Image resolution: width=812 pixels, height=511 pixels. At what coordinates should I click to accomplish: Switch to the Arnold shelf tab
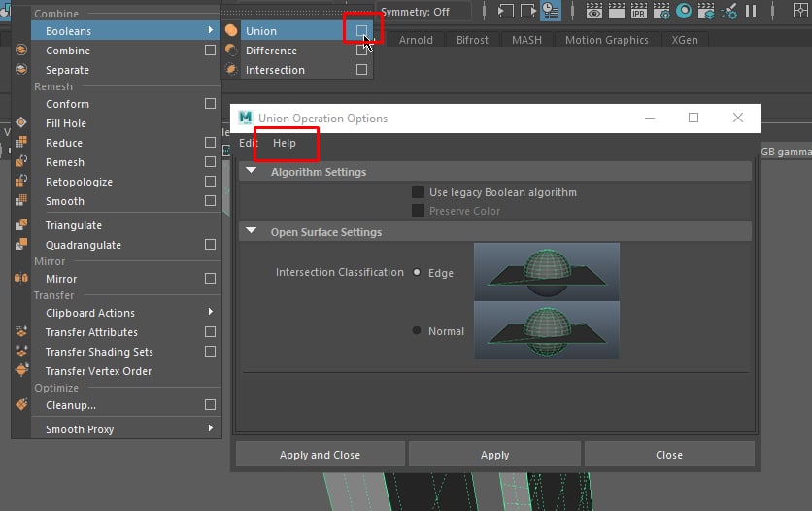(416, 40)
